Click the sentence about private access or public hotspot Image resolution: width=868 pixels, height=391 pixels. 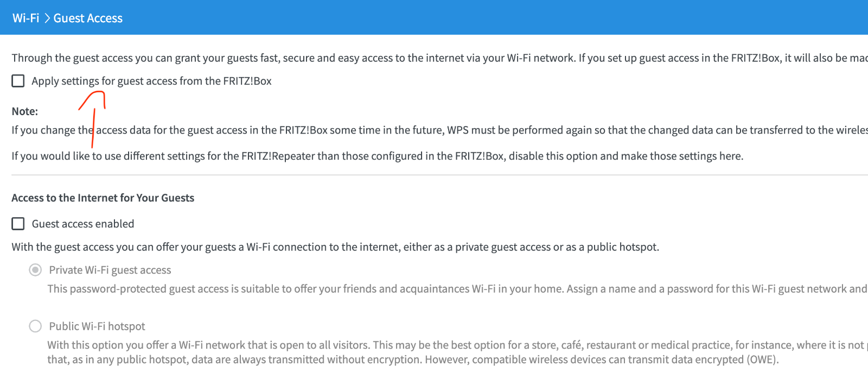(335, 247)
